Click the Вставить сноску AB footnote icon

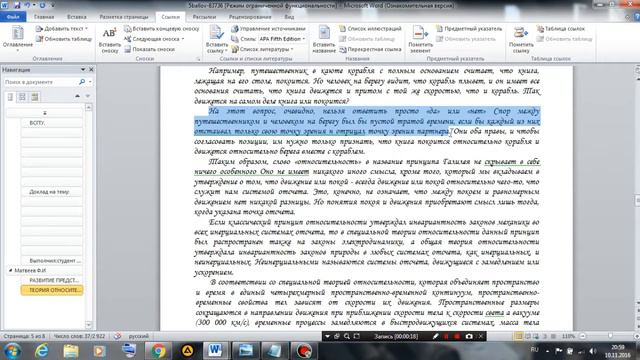point(109,33)
